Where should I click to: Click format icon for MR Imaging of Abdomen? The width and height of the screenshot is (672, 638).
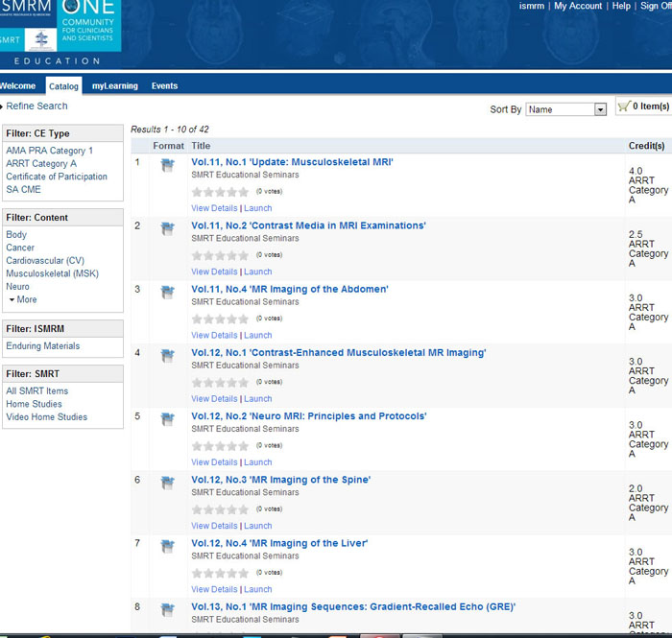click(168, 291)
